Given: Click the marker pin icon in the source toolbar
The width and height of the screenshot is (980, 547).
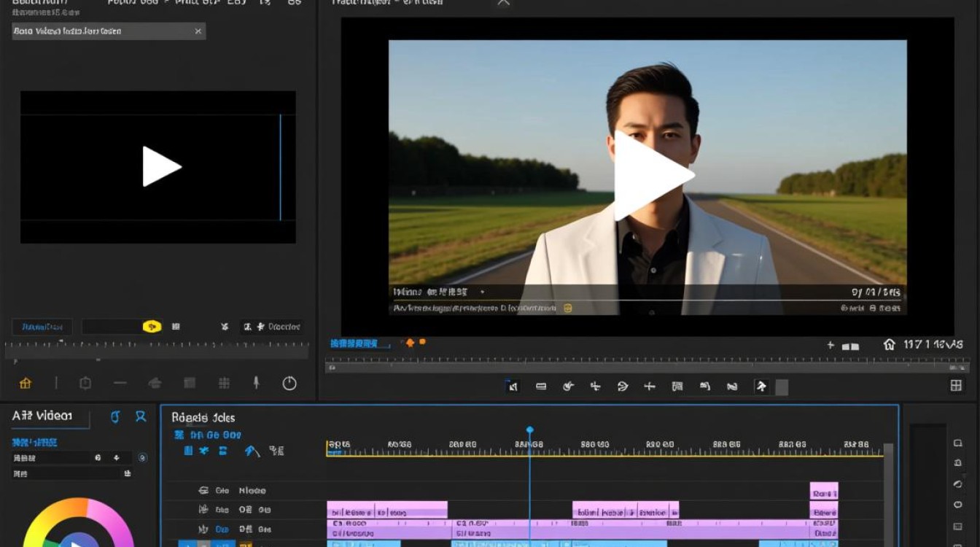Looking at the screenshot, I should coord(256,383).
